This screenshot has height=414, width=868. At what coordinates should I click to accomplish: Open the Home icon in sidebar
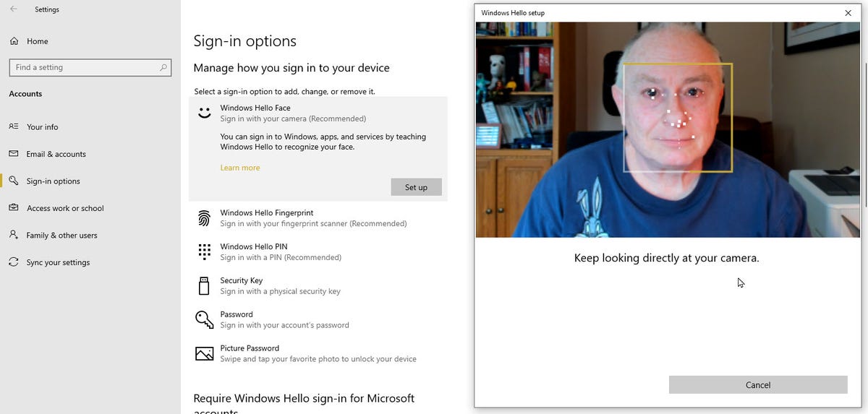point(14,41)
